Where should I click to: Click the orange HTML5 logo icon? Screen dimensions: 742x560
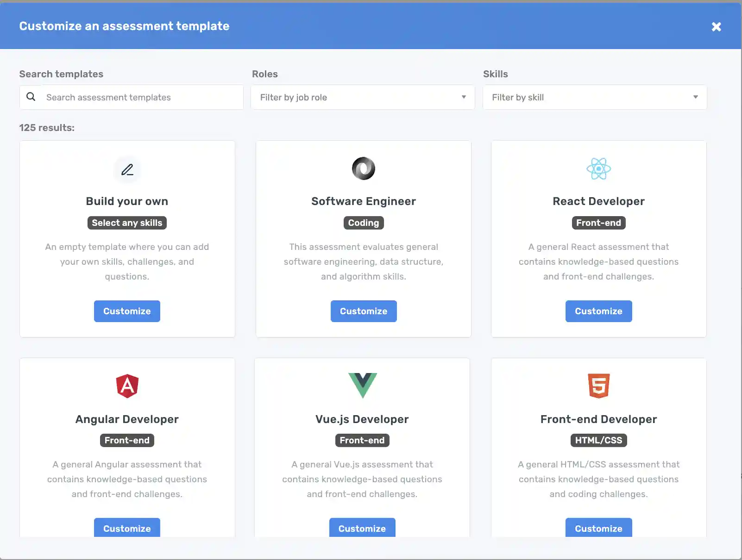point(598,386)
